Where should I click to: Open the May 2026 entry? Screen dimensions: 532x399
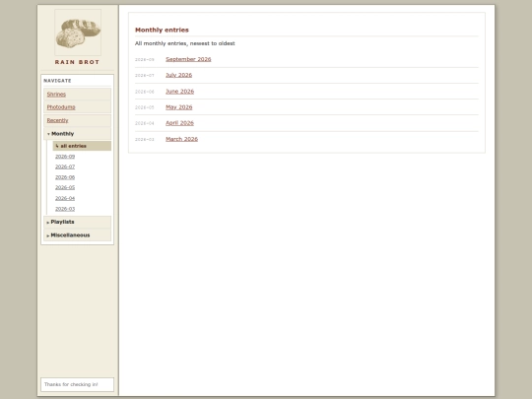click(x=178, y=107)
